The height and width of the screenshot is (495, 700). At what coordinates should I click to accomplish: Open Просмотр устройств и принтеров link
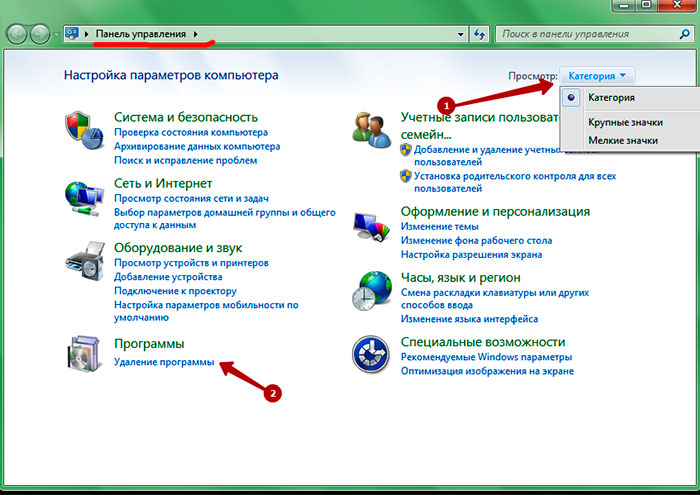click(x=191, y=263)
